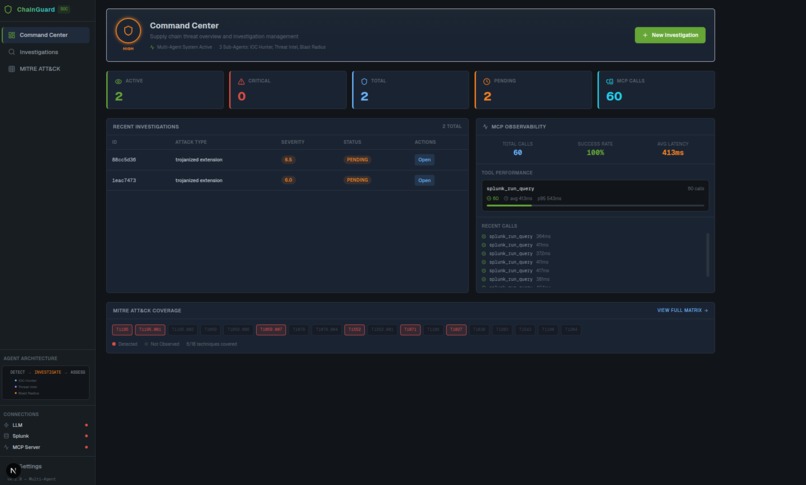The image size is (806, 485).
Task: Click the warning triangle on the Critical card
Action: coord(241,81)
